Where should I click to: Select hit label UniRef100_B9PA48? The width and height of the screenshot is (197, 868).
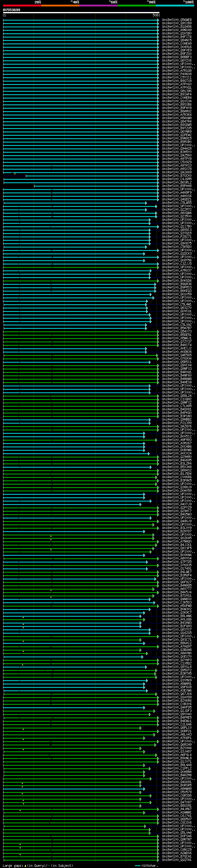(x=177, y=186)
